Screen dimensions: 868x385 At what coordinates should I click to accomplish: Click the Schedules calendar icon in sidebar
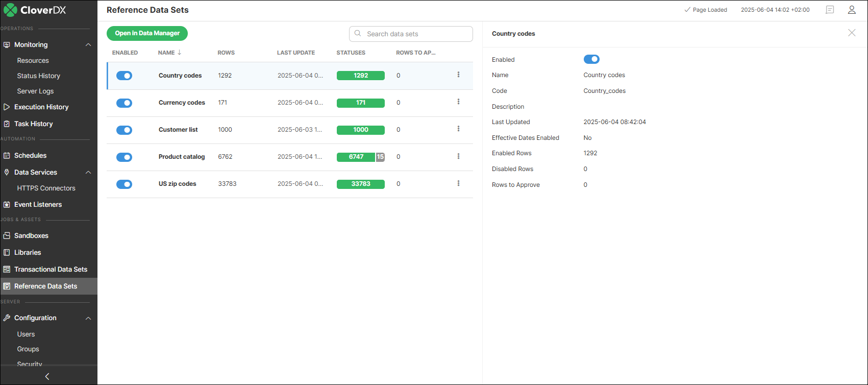click(7, 155)
